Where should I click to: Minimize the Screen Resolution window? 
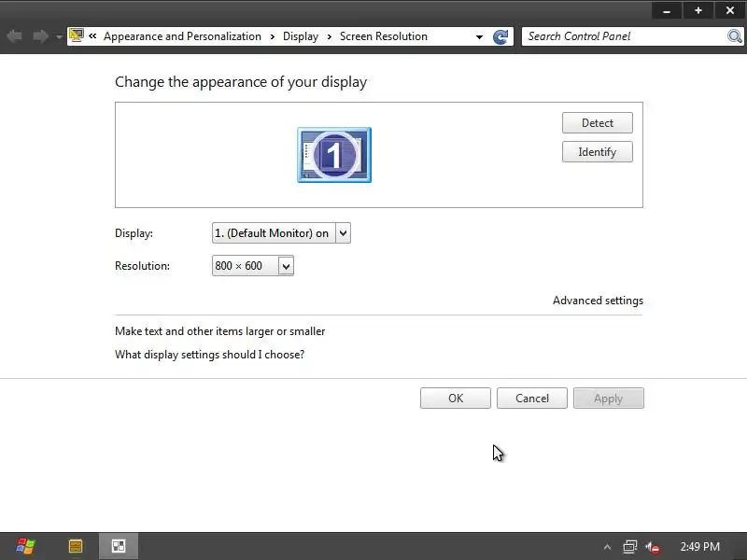[x=667, y=10]
